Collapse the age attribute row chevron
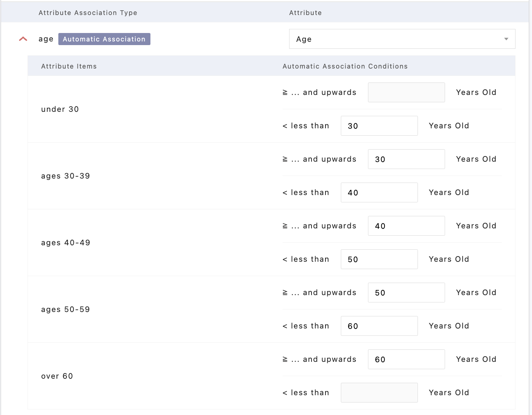This screenshot has width=532, height=415. coord(23,39)
